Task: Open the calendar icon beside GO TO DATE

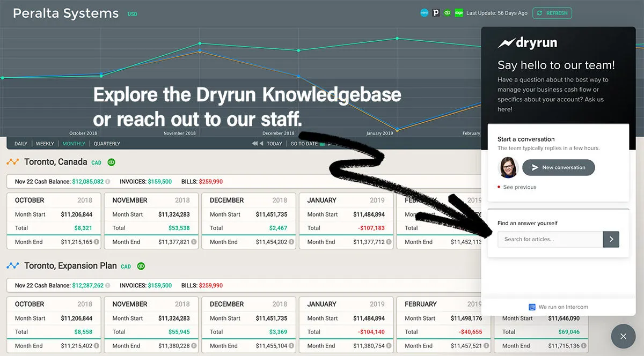Action: pos(322,144)
